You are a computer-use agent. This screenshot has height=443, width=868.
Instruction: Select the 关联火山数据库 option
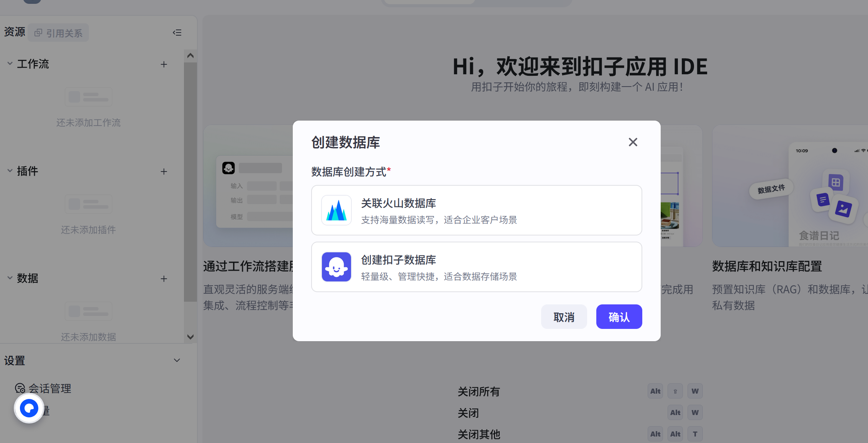pyautogui.click(x=476, y=210)
